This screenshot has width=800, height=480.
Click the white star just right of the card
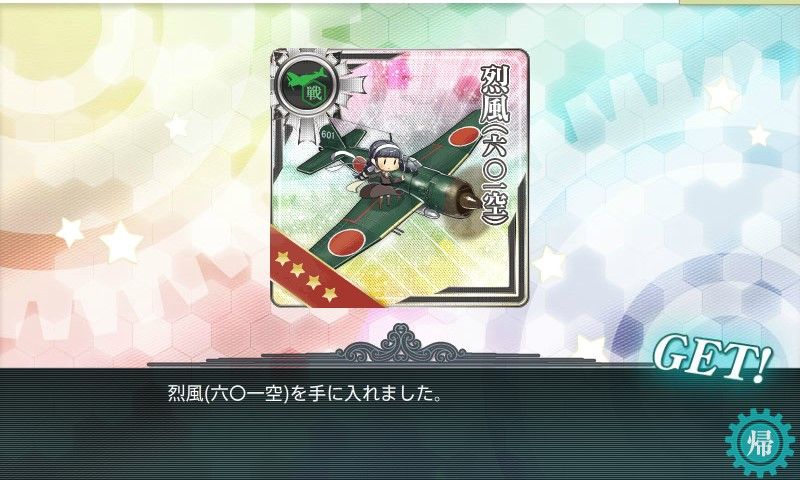pos(549,264)
